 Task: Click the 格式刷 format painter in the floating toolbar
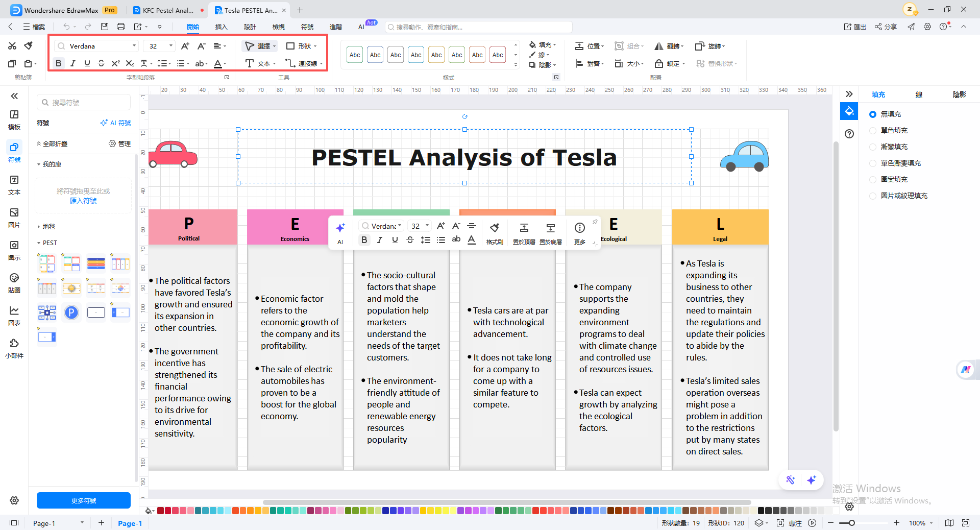tap(495, 233)
